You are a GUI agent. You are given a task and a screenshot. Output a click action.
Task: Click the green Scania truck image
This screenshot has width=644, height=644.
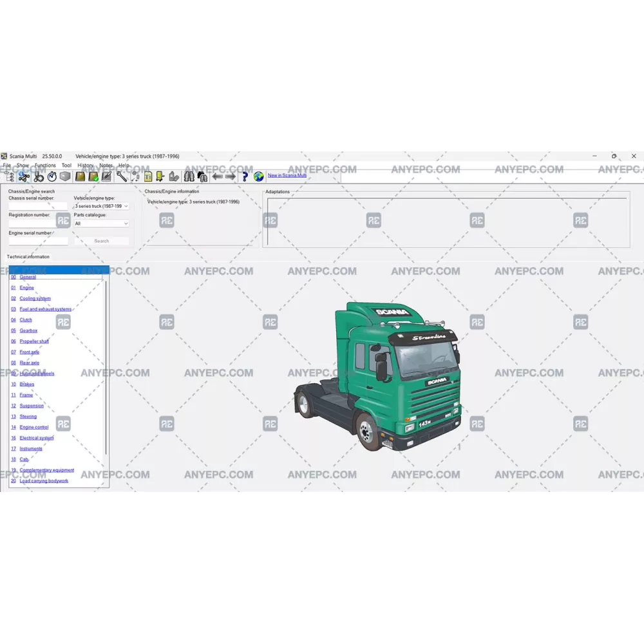(x=379, y=377)
